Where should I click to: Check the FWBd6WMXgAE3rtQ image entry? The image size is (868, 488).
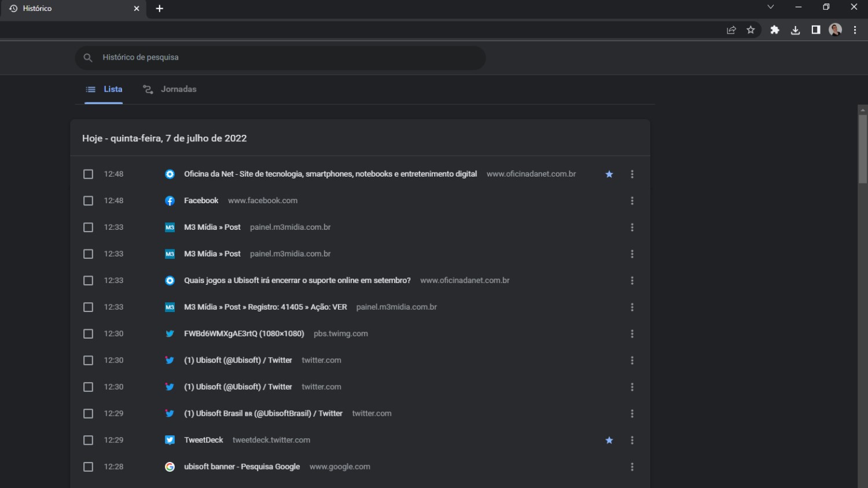[88, 334]
